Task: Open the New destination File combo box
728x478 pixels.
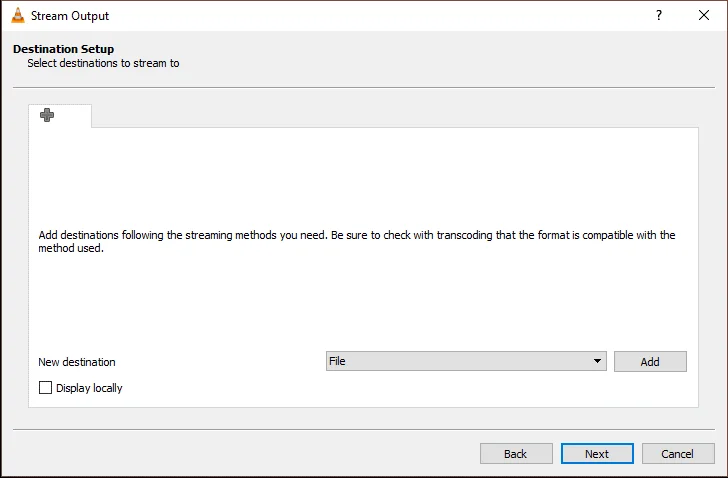Action: tap(458, 361)
